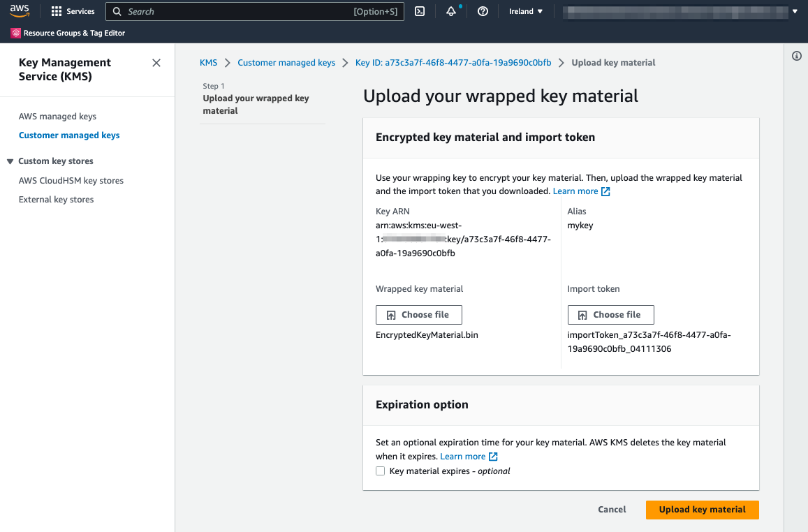Focus the AWS console Search field

pos(255,11)
